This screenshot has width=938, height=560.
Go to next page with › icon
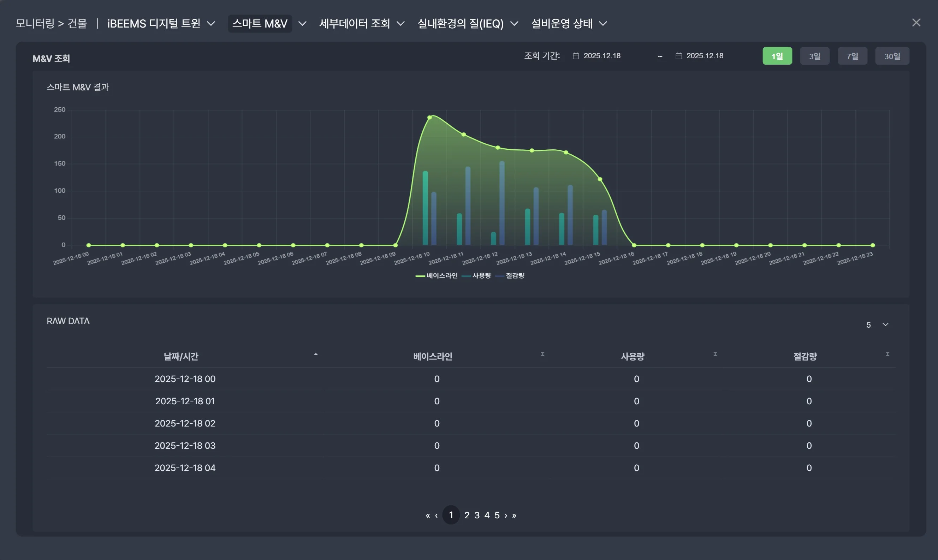pos(506,515)
